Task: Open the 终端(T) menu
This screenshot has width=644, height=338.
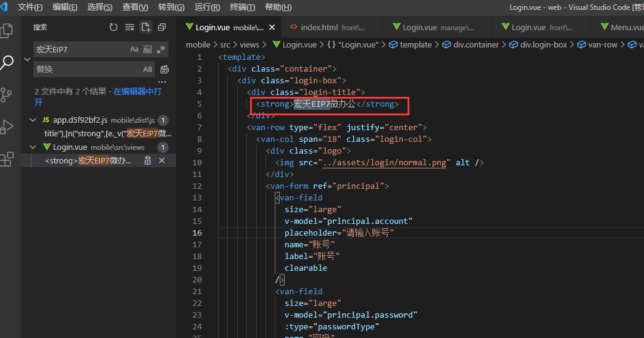Action: pyautogui.click(x=242, y=7)
